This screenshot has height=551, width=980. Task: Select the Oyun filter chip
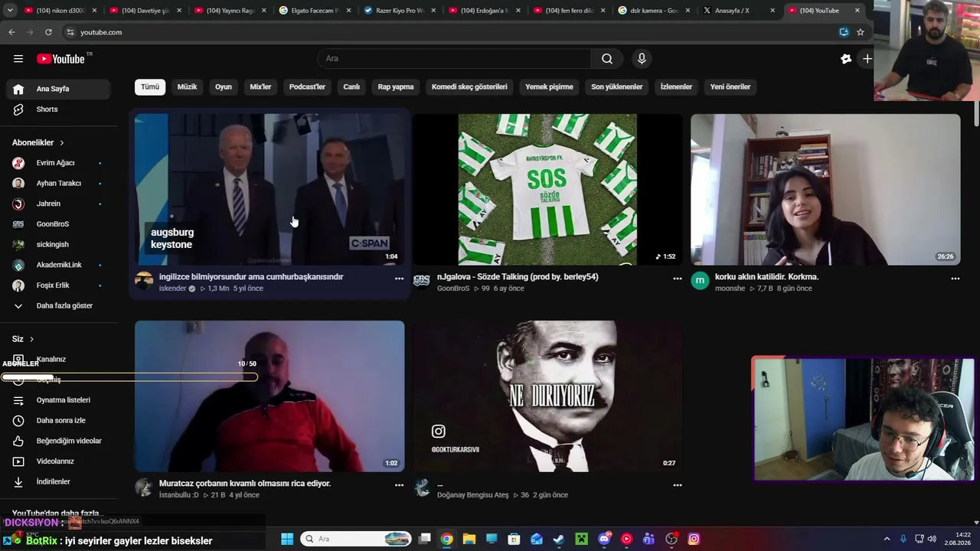224,86
